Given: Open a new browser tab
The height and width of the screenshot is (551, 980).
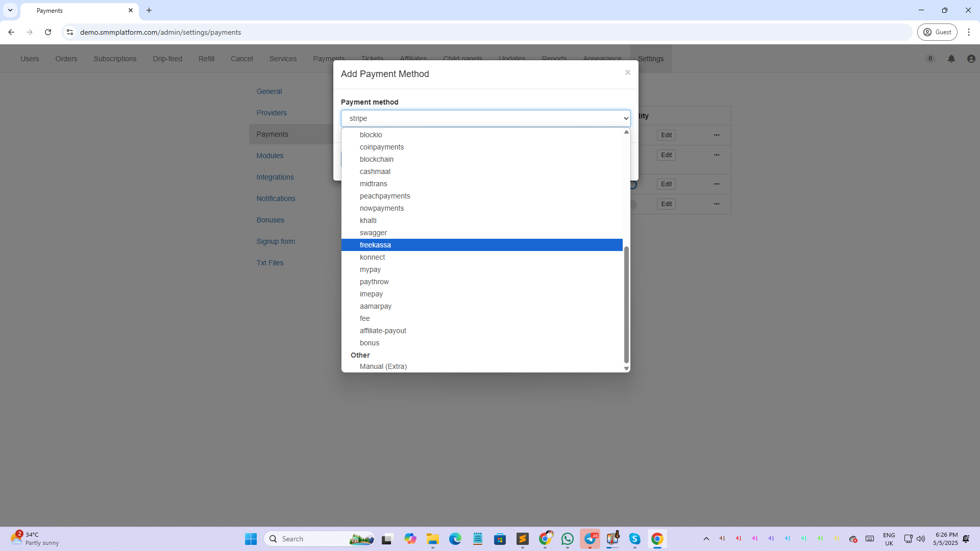Looking at the screenshot, I should [149, 10].
